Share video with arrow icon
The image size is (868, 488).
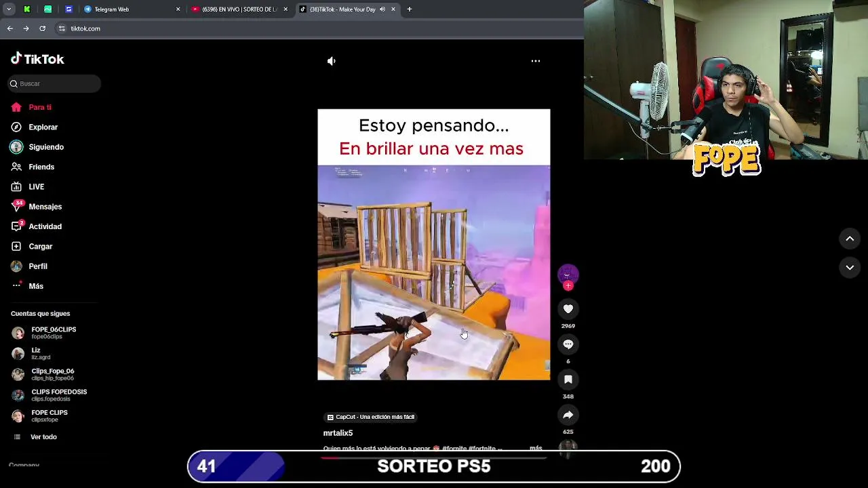(568, 415)
